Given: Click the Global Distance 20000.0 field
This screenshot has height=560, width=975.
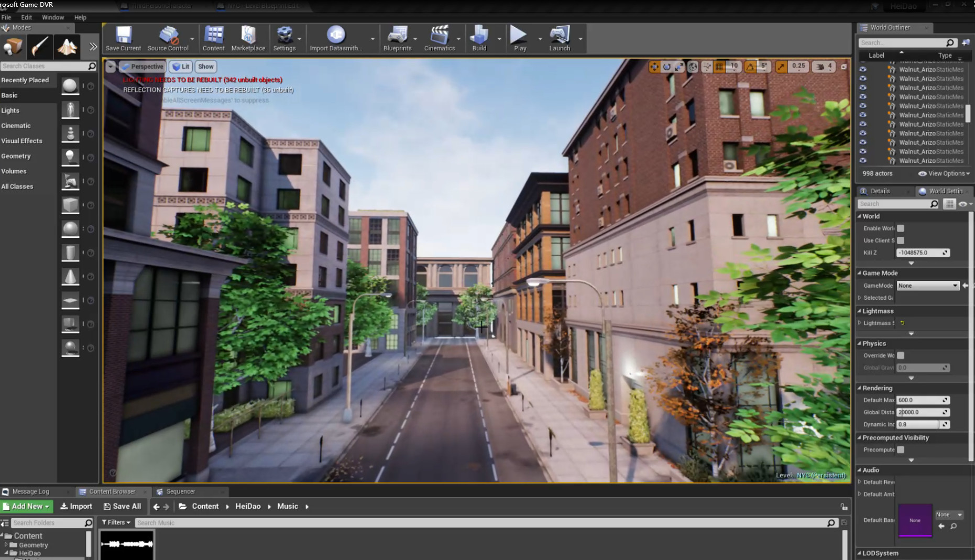Looking at the screenshot, I should [923, 412].
